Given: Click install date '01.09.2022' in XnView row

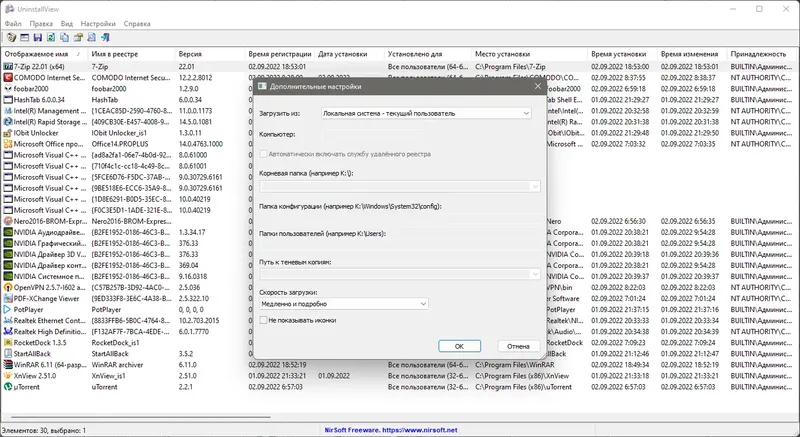Looking at the screenshot, I should pyautogui.click(x=334, y=376).
